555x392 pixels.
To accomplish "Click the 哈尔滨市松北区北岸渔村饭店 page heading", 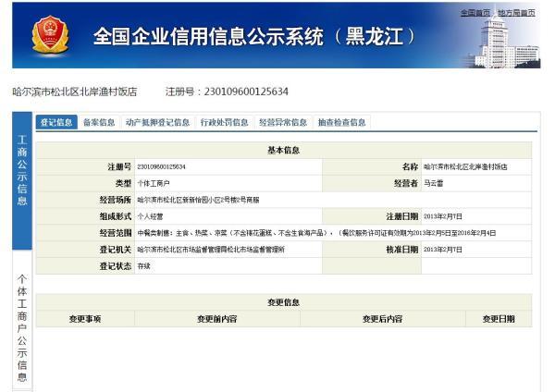I will (x=75, y=92).
